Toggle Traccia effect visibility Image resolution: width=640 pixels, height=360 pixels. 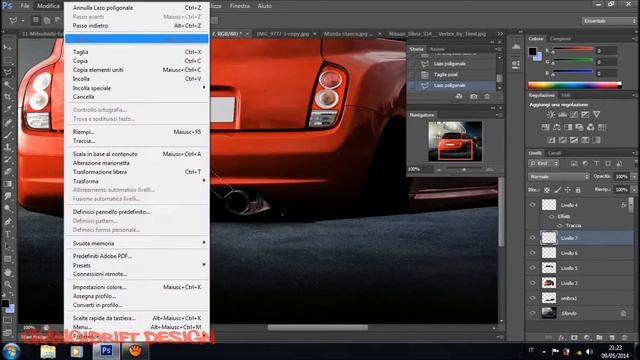[560, 225]
